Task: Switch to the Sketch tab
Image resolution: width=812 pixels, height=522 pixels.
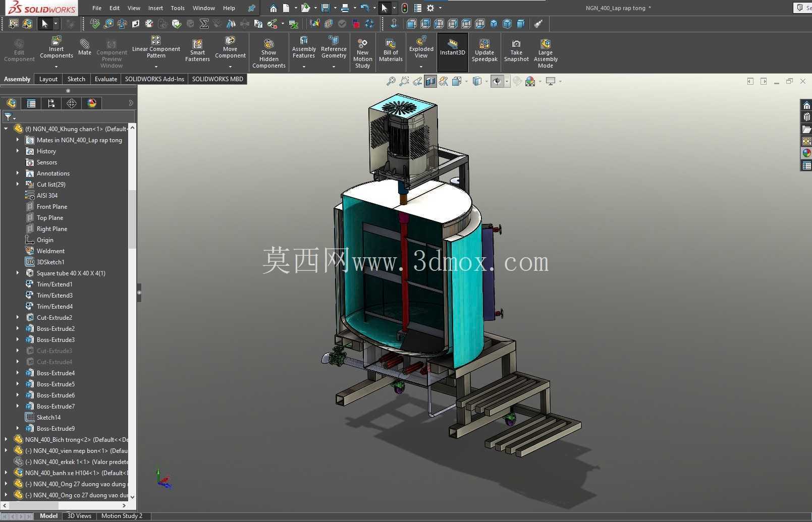Action: point(76,79)
